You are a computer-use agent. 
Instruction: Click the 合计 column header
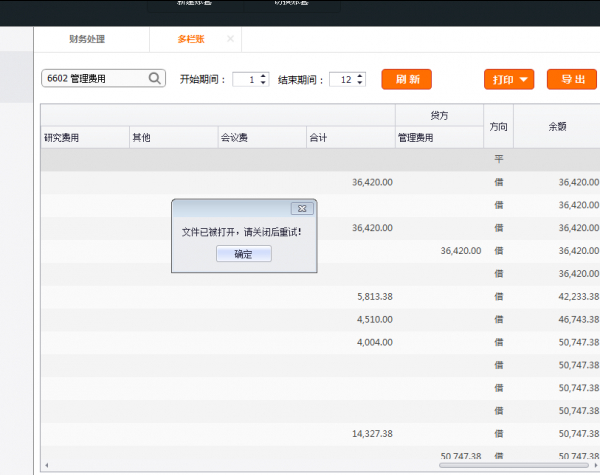coord(349,138)
